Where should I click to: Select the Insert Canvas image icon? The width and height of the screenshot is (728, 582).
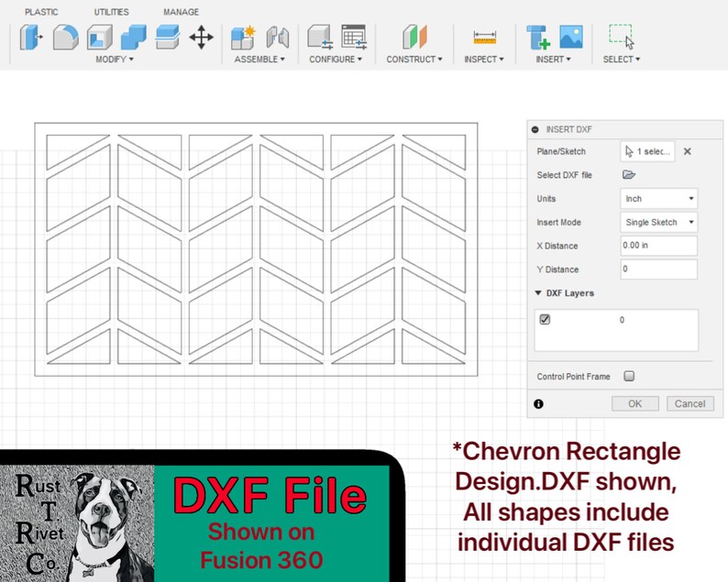571,38
